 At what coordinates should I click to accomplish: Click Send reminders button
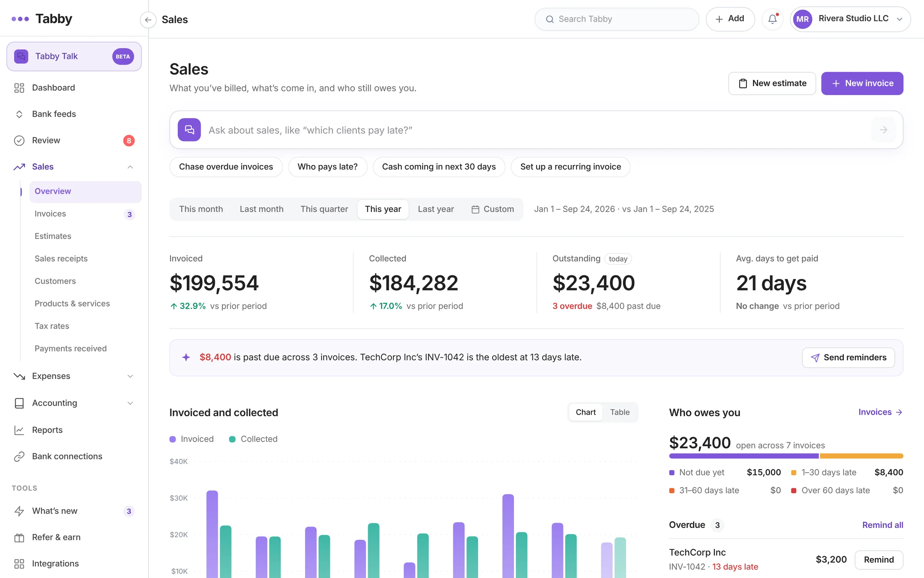(848, 358)
